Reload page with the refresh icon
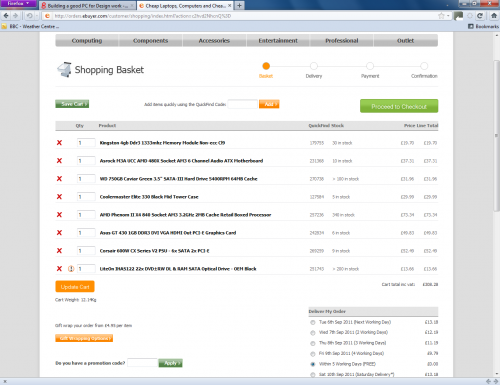The image size is (500, 385). click(x=480, y=16)
